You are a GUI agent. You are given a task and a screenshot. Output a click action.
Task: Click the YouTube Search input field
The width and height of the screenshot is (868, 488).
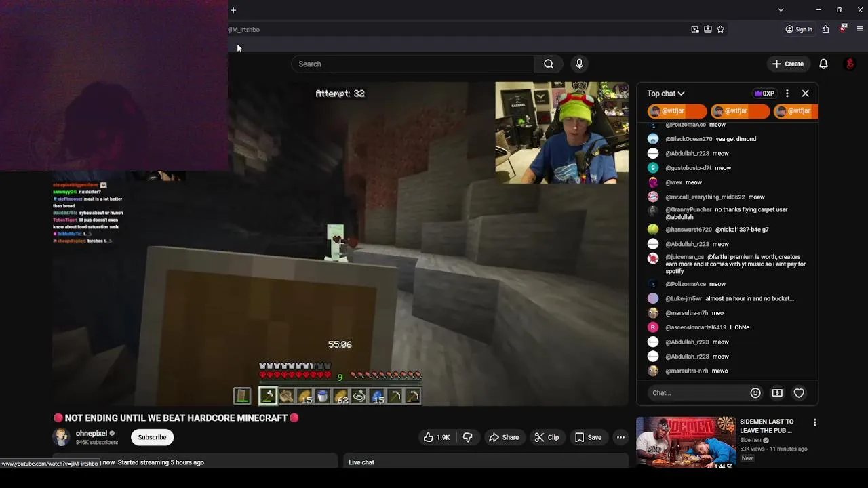coord(413,64)
